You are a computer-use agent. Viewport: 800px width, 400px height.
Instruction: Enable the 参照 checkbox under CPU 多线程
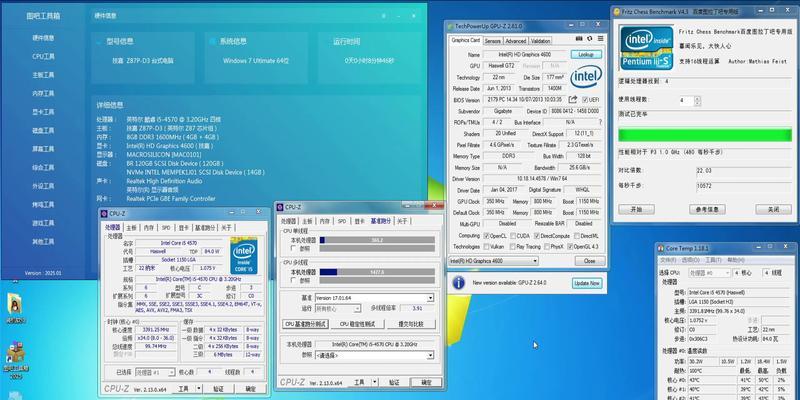[293, 280]
